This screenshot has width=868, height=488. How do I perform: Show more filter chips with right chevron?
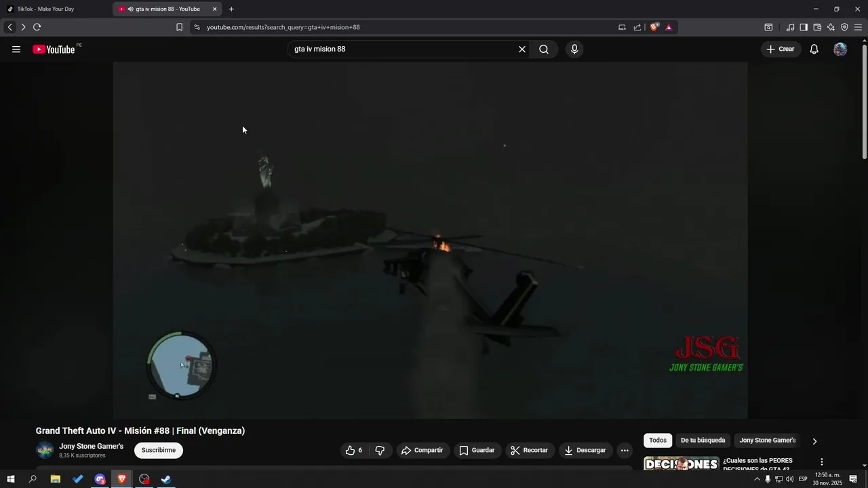click(x=814, y=441)
